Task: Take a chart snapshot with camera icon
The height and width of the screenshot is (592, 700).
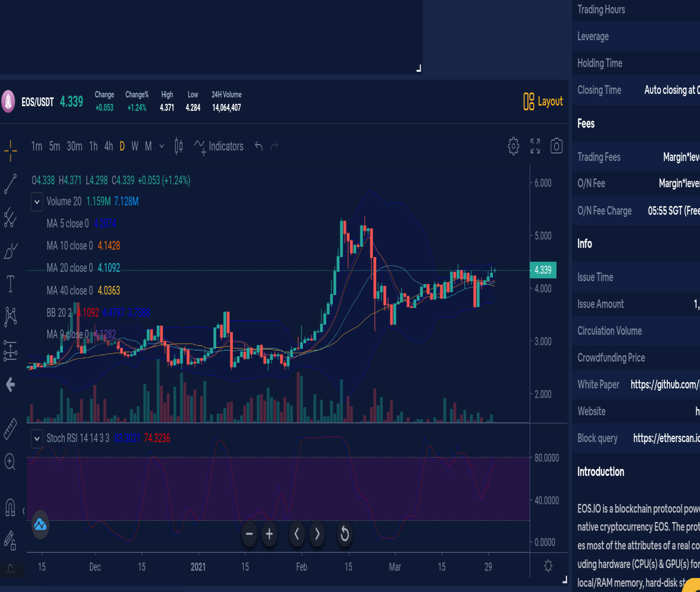Action: click(556, 146)
